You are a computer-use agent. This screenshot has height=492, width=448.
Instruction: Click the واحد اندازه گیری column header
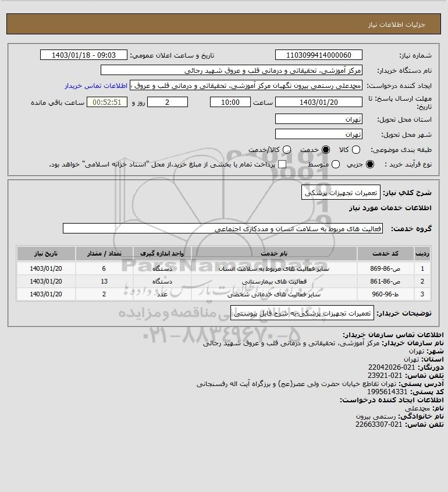point(162,253)
